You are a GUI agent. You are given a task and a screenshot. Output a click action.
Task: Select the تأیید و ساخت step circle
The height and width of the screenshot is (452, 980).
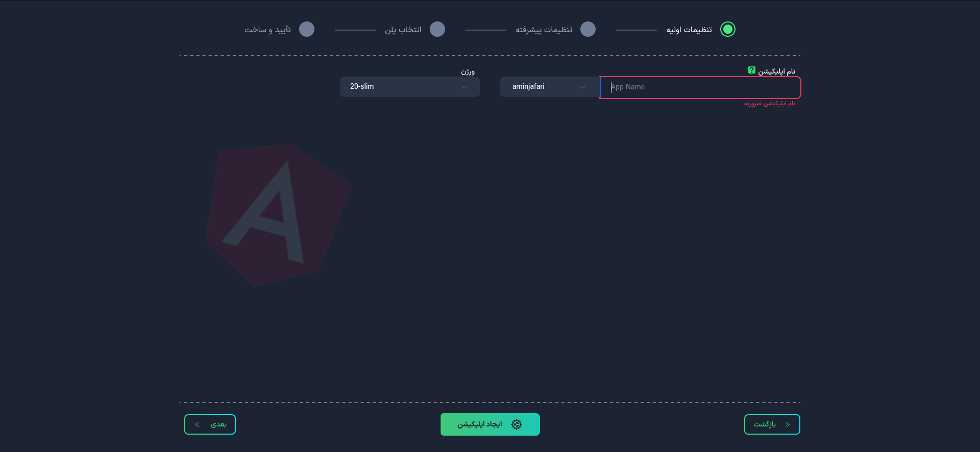307,29
